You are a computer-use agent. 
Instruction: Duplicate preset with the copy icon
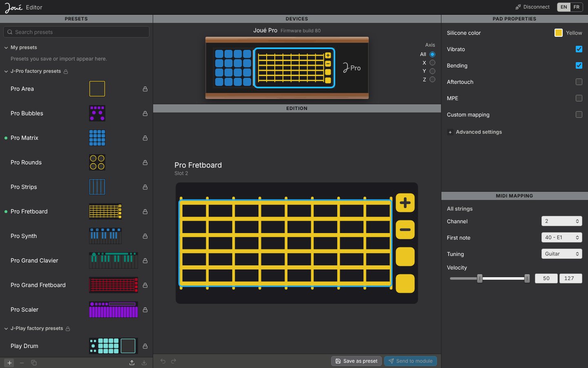[x=34, y=363]
